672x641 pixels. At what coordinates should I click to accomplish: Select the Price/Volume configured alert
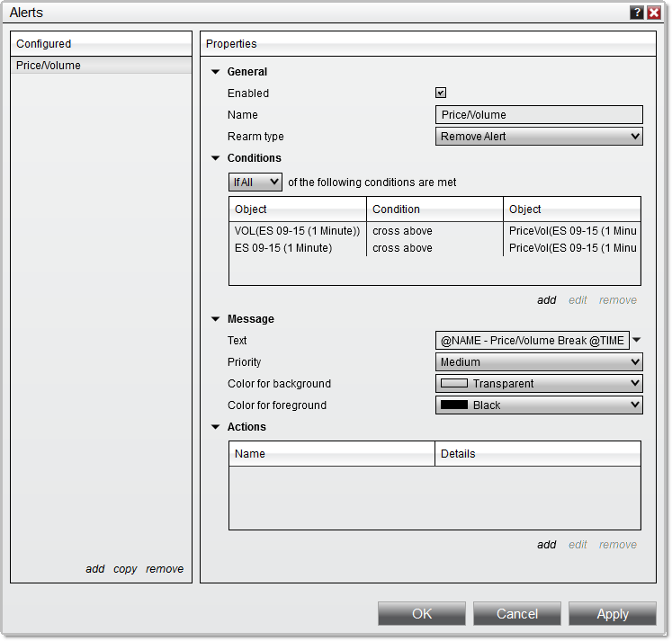click(x=101, y=66)
